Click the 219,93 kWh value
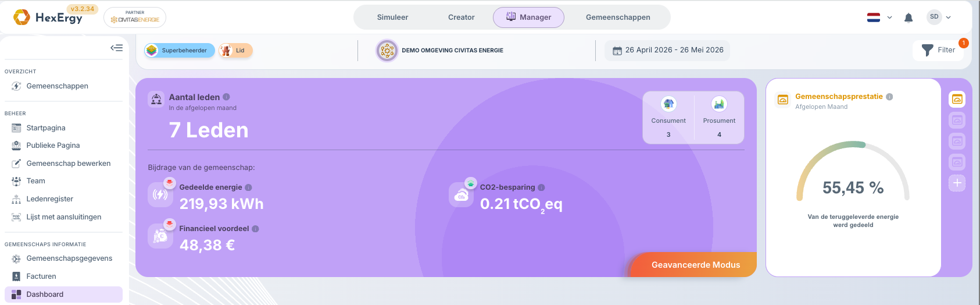Viewport: 980px width, 305px height. coord(221,204)
